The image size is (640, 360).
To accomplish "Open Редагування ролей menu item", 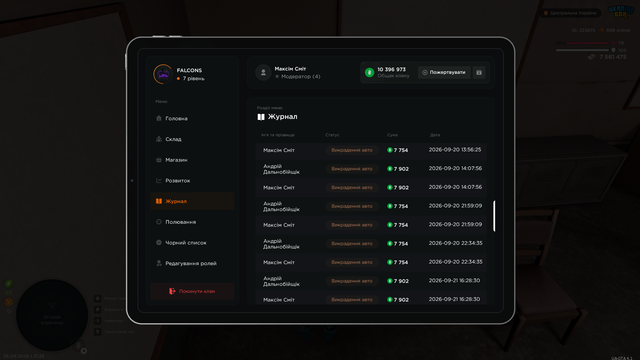I will tap(192, 263).
